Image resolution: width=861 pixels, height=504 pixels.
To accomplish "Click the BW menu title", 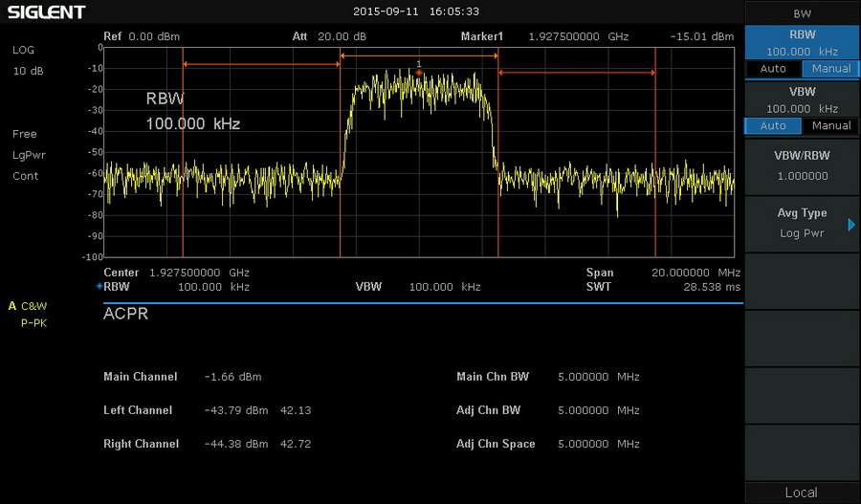I will [802, 13].
